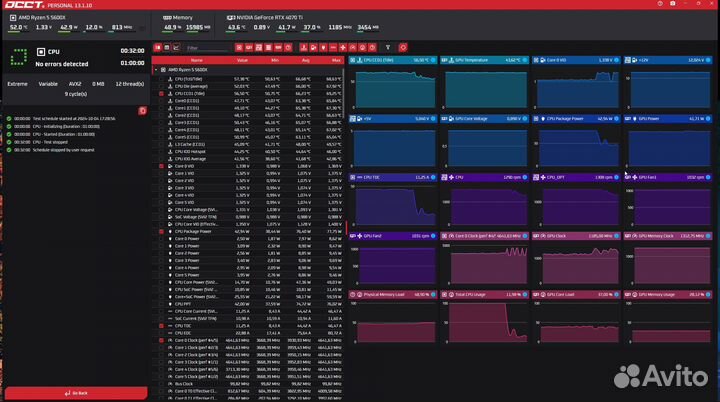Viewport: 720px width, 402px height.
Task: Click the split table and graph layout icon
Action: [168, 47]
